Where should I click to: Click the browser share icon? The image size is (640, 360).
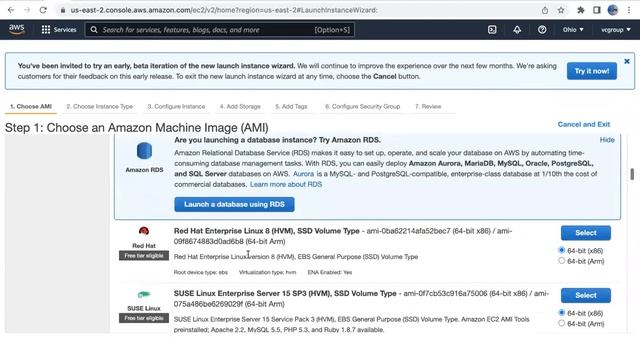pos(545,10)
